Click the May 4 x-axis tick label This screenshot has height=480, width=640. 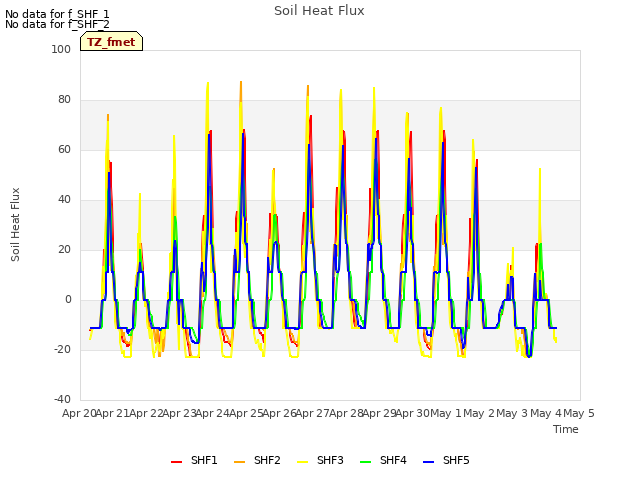[546, 413]
